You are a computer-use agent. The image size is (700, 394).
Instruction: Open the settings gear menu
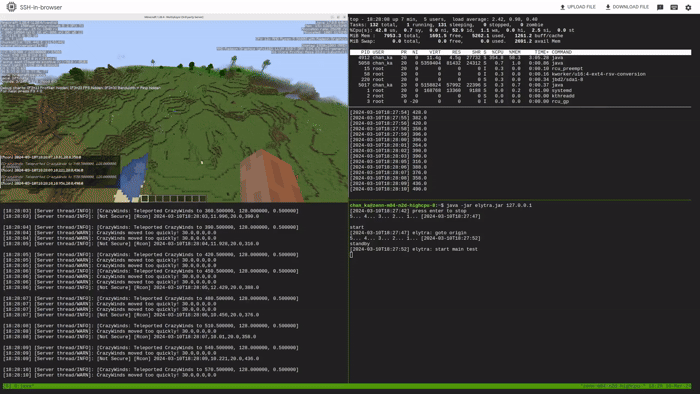tap(688, 7)
